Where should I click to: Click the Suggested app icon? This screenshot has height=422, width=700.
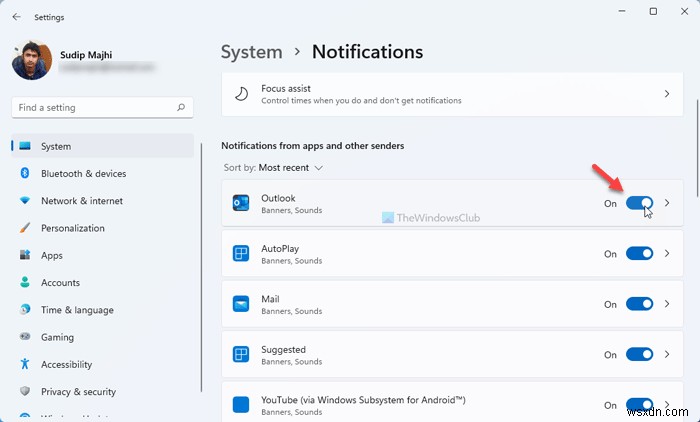point(241,355)
